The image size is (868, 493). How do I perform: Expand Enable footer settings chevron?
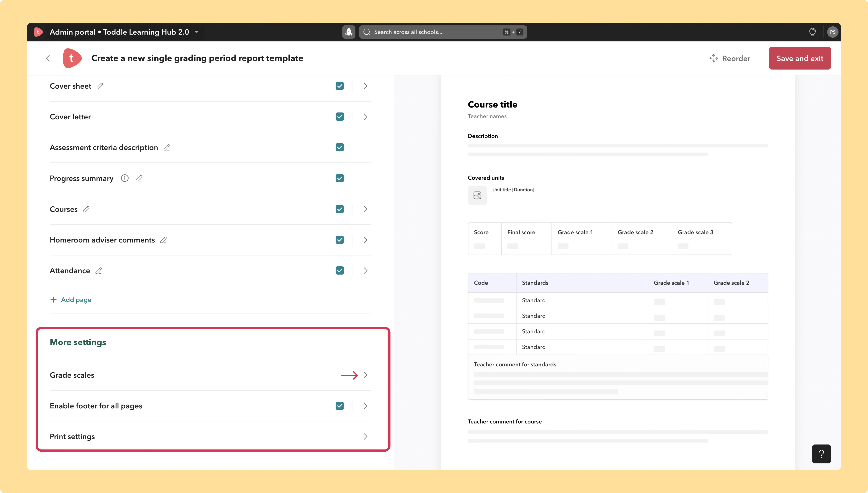tap(365, 406)
